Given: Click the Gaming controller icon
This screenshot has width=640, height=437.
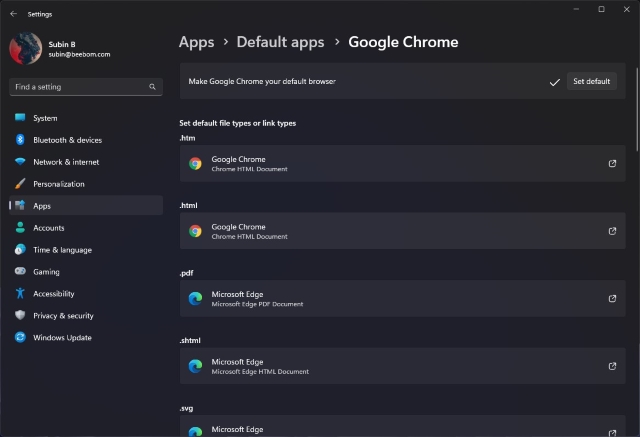Looking at the screenshot, I should (20, 271).
